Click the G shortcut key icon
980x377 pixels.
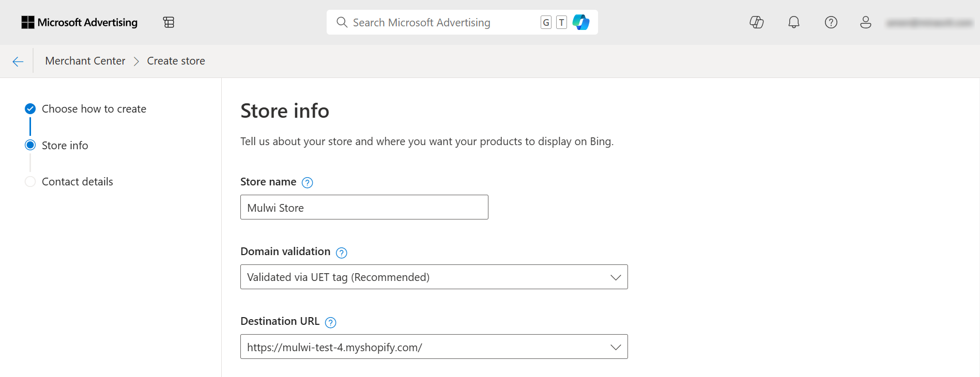pos(546,22)
